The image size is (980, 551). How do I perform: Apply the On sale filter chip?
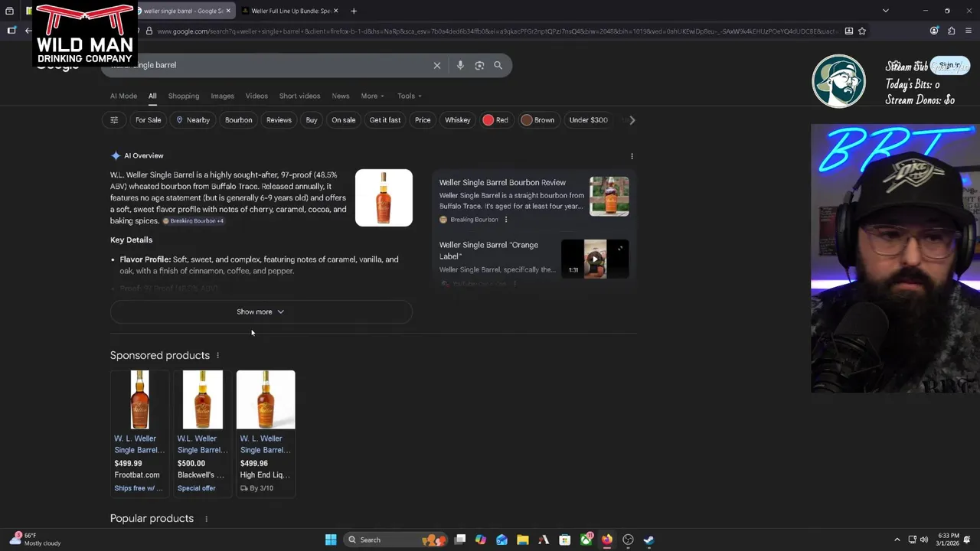tap(344, 120)
